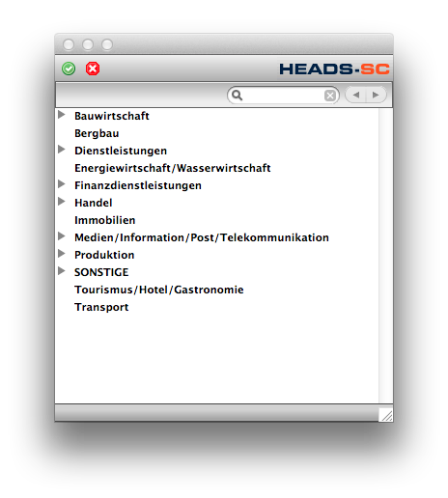Expand the Dienstleistungen tree node
The width and height of the screenshot is (448, 498).
62,150
